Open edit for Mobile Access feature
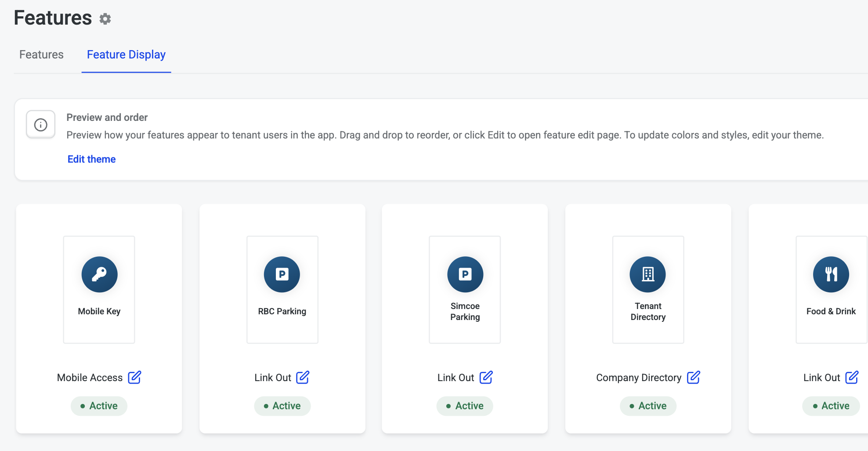Viewport: 868px width, 451px height. (x=134, y=378)
